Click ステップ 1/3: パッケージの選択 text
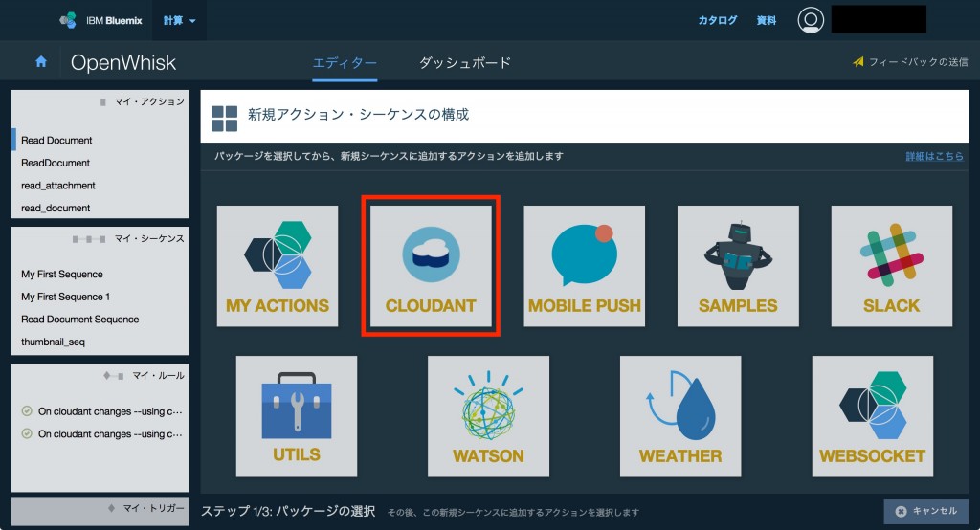The height and width of the screenshot is (530, 980). tap(288, 511)
